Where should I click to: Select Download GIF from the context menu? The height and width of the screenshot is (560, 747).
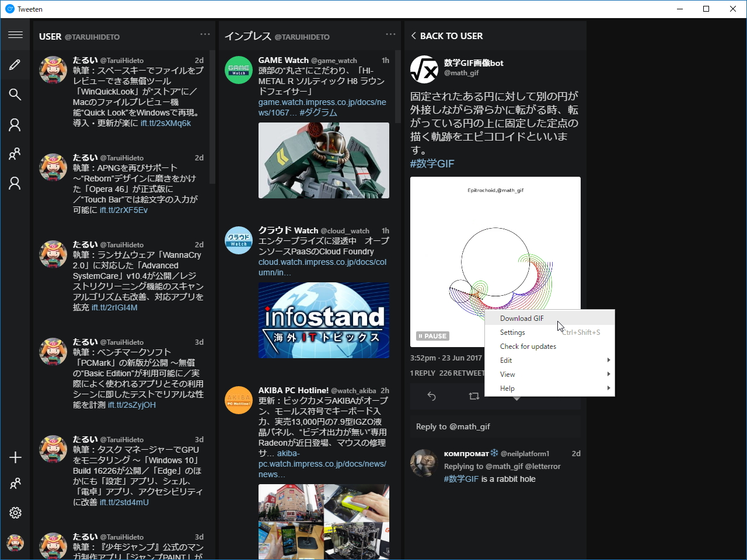click(x=521, y=318)
